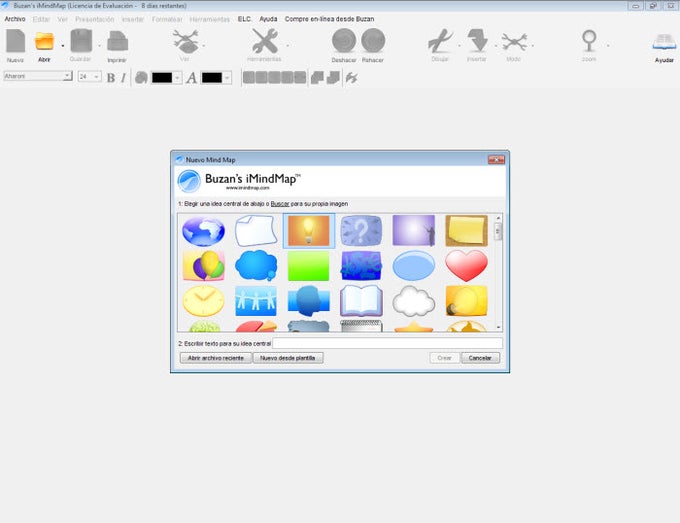Click the Ver view icon
680x523 pixels.
(x=185, y=41)
